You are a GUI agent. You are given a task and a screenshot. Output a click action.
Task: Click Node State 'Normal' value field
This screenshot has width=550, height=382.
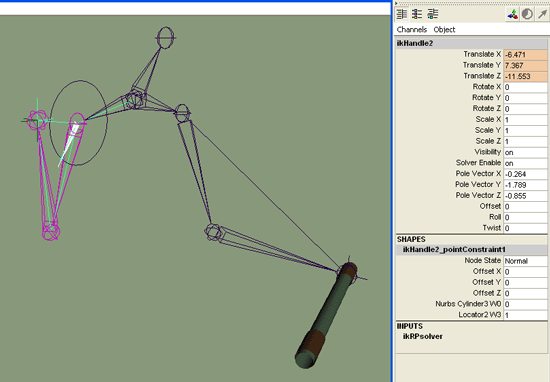[525, 261]
